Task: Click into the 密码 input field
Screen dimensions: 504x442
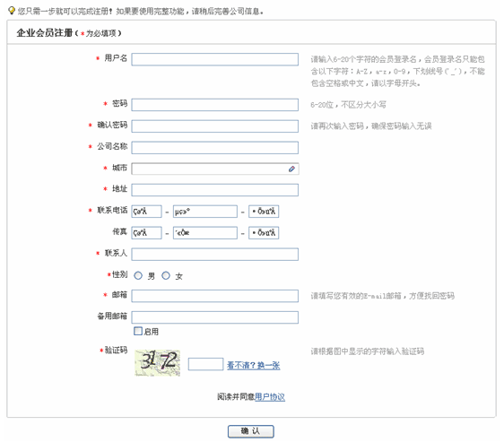Action: click(215, 105)
